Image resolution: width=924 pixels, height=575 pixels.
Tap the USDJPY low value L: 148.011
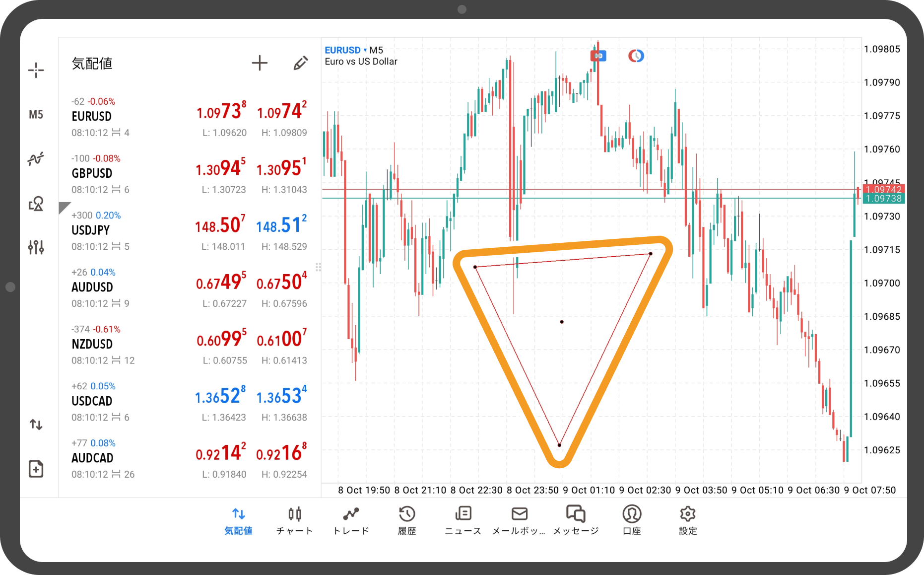[x=223, y=247]
